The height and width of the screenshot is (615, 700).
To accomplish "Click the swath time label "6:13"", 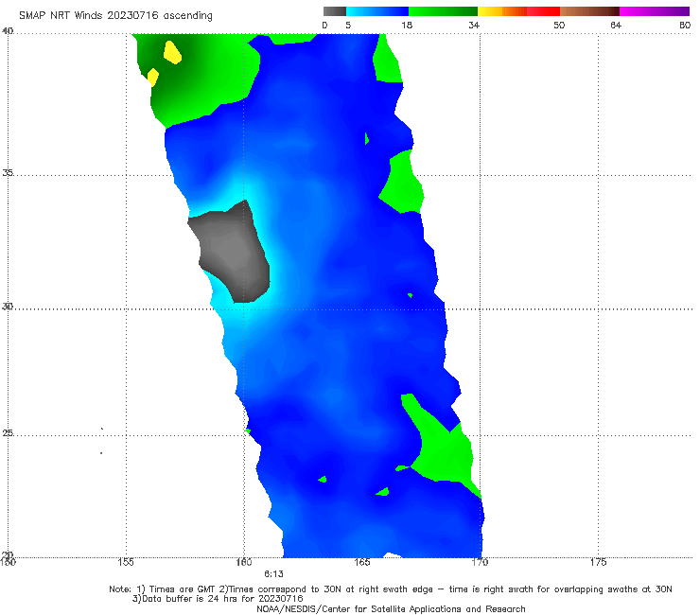I will coord(273,574).
